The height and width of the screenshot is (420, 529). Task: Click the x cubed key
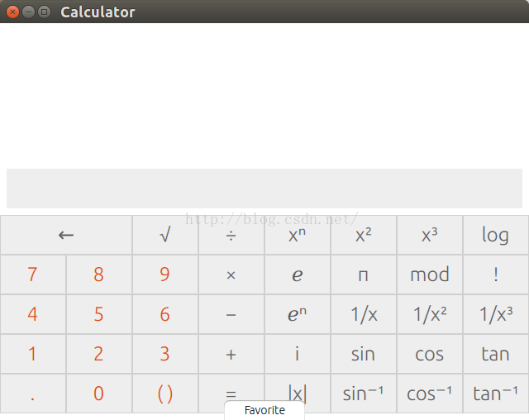[430, 235]
